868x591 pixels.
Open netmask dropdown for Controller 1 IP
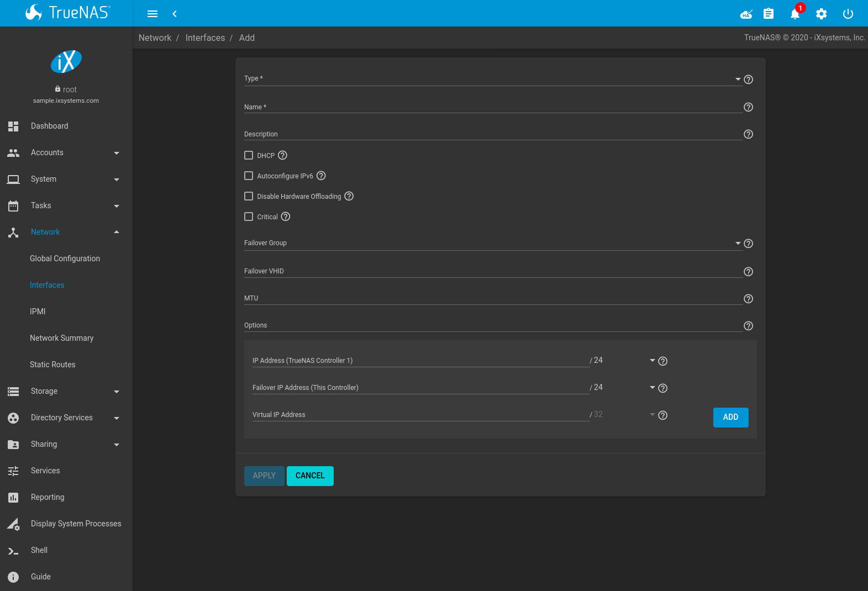pyautogui.click(x=624, y=360)
